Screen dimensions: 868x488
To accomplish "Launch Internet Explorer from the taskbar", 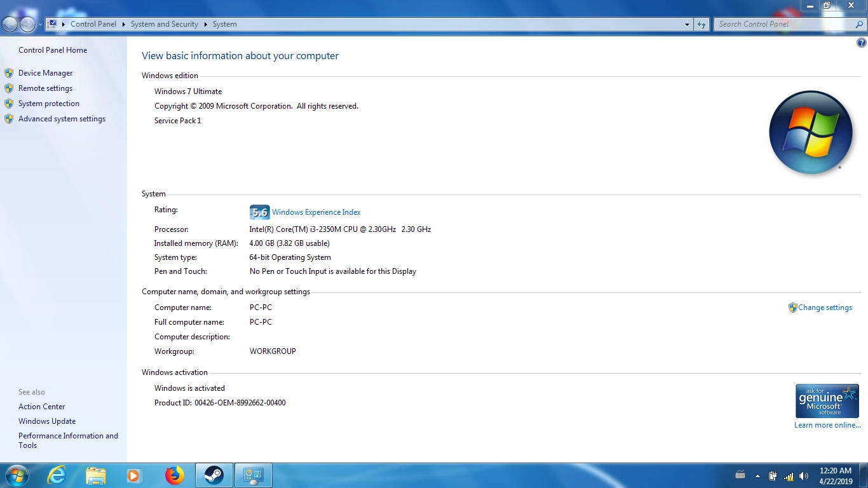I will (x=57, y=475).
